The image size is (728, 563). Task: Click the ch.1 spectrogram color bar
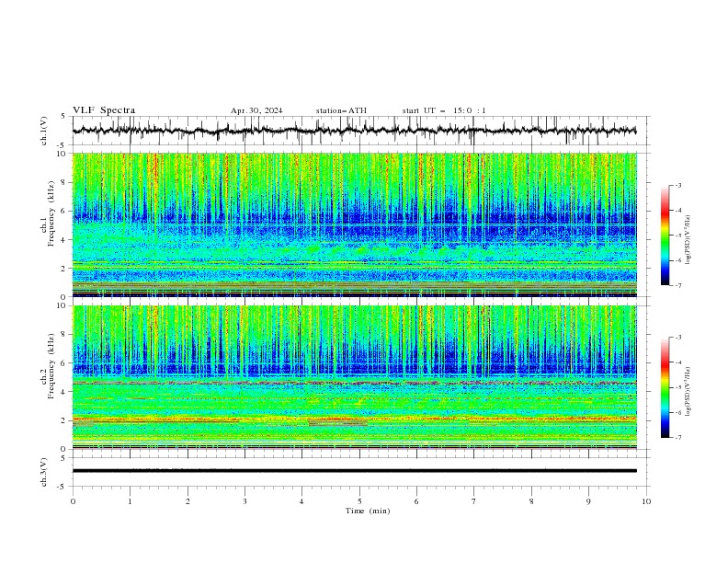pyautogui.click(x=665, y=236)
